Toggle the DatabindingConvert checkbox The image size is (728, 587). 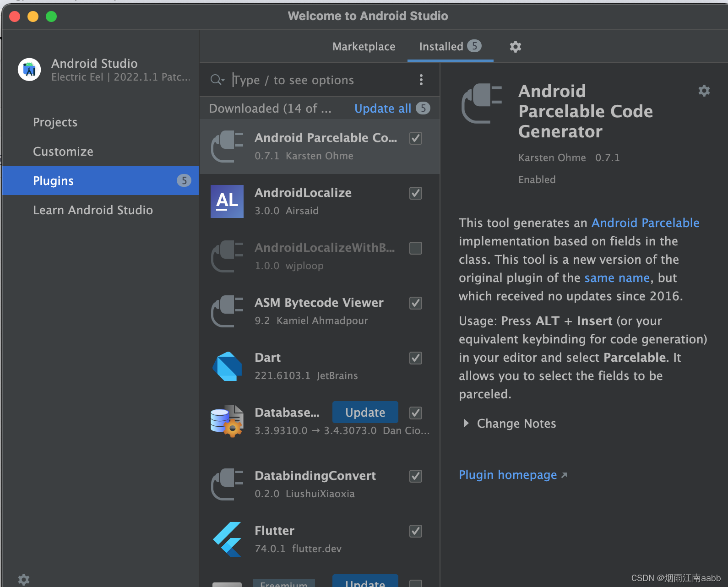416,476
